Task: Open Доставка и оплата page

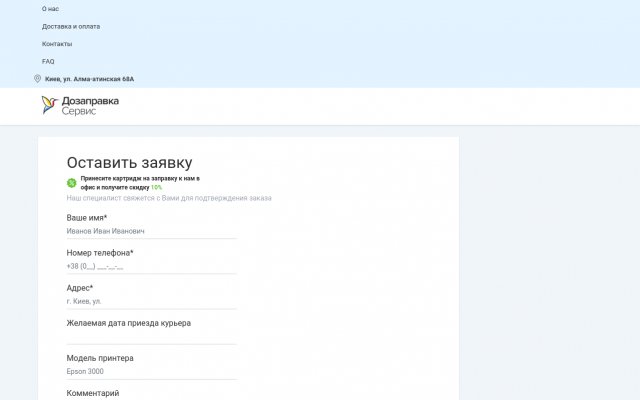Action: [x=71, y=26]
